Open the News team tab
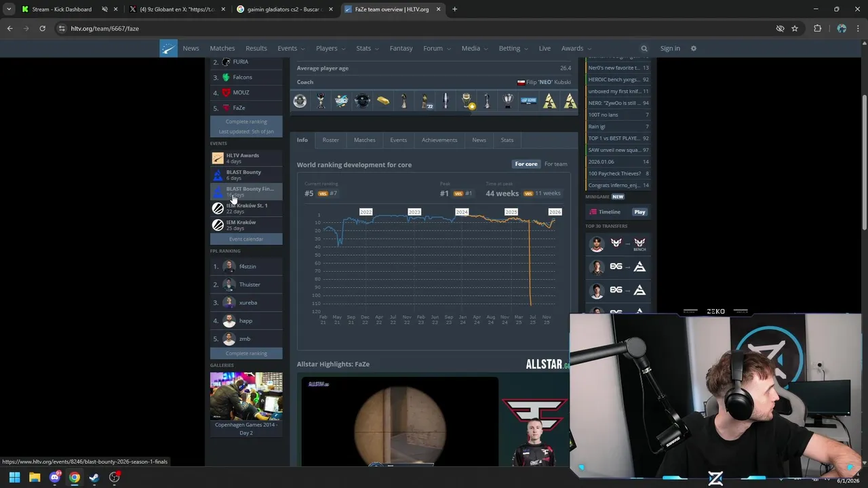Image resolution: width=868 pixels, height=488 pixels. [x=479, y=140]
